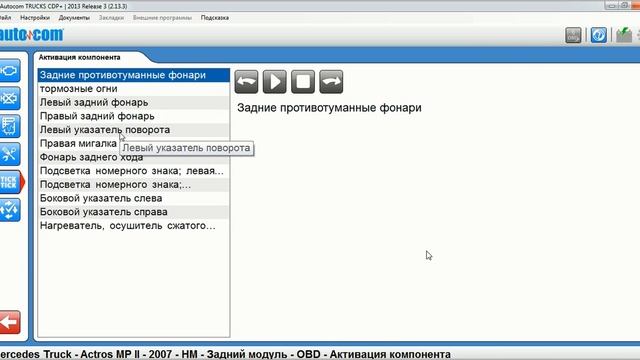The width and height of the screenshot is (640, 360).
Task: Select the truncated Подсветка номерного знака;... row
Action: [x=133, y=184]
